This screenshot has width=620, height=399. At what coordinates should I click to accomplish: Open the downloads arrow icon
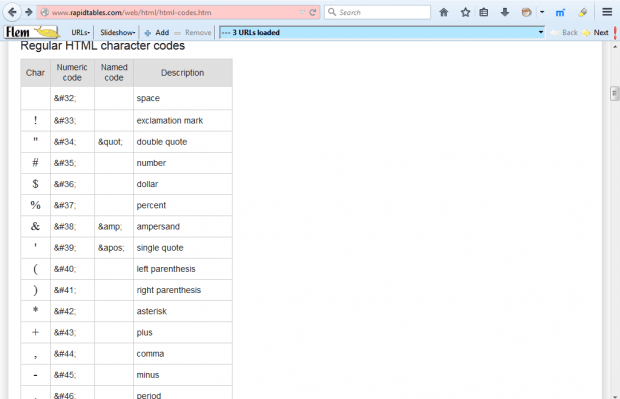(x=505, y=12)
